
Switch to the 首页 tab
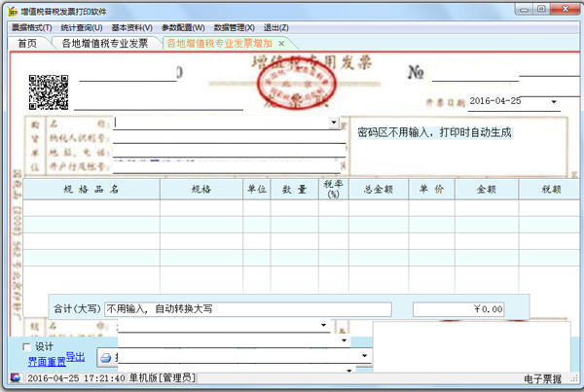coord(27,44)
